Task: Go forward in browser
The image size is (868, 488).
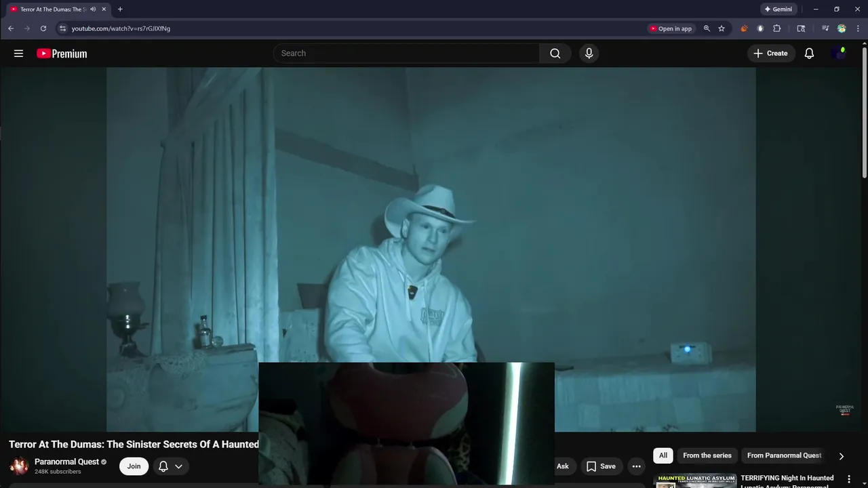Action: click(x=27, y=28)
